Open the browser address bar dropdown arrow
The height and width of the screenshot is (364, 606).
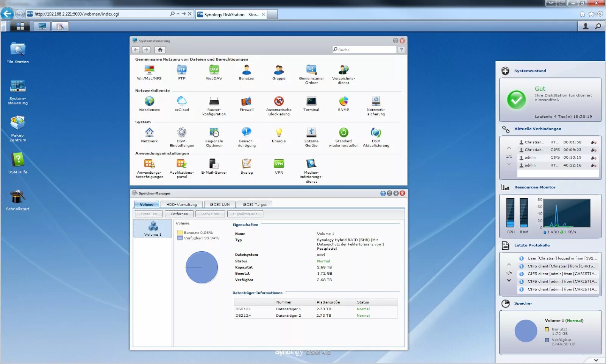(x=178, y=14)
